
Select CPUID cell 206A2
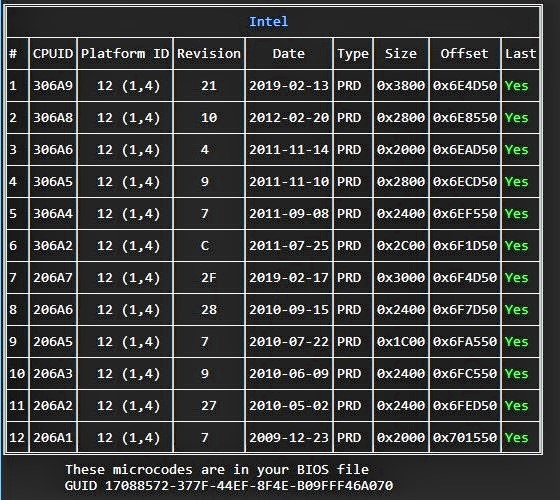tap(53, 406)
